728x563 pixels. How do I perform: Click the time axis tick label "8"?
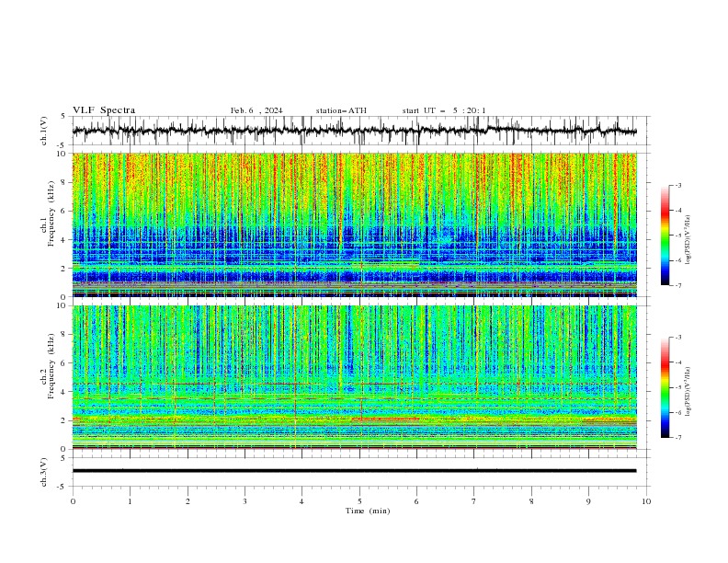pos(531,501)
